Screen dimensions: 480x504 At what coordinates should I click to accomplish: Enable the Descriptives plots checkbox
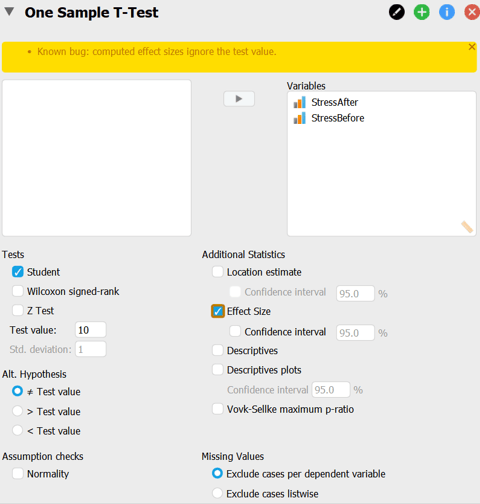pos(218,370)
